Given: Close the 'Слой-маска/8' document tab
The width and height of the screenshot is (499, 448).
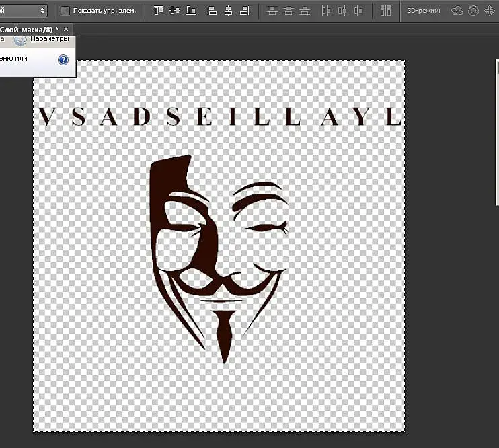Looking at the screenshot, I should coord(66,30).
